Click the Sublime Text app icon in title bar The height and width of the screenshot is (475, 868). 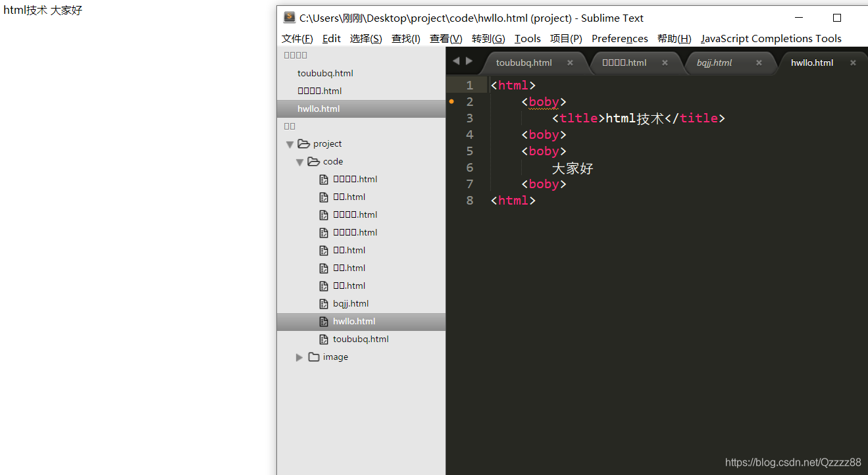tap(290, 18)
